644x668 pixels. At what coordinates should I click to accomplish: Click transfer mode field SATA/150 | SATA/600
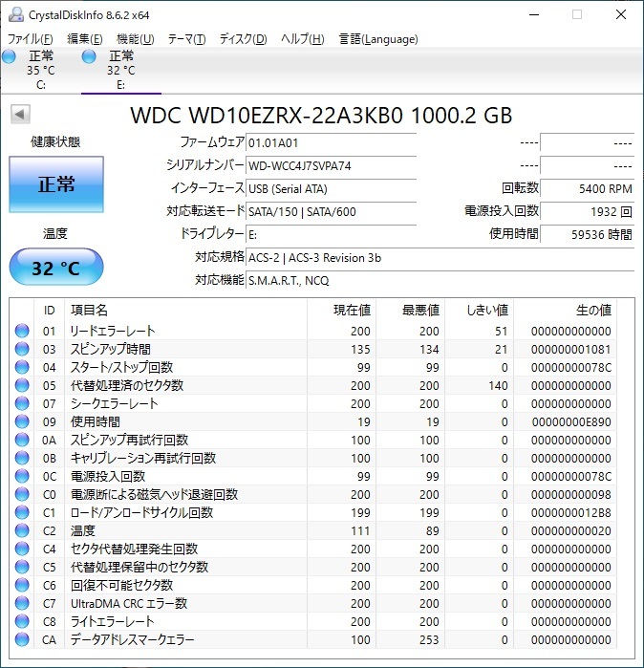click(331, 212)
